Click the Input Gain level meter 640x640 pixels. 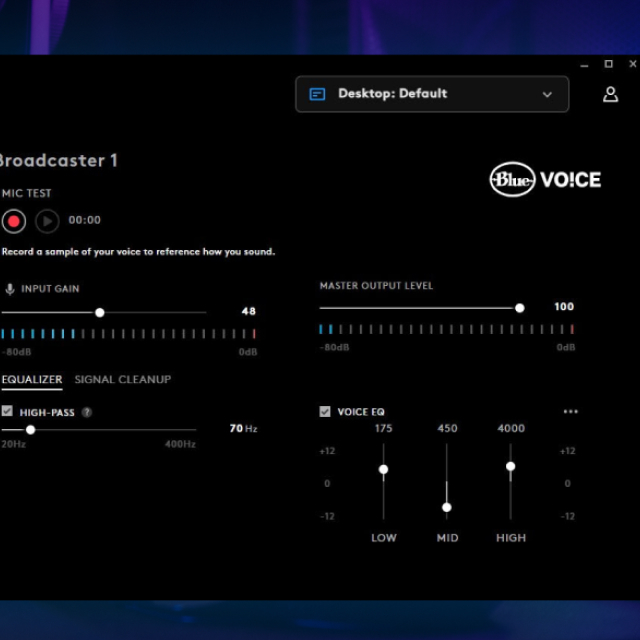click(129, 334)
